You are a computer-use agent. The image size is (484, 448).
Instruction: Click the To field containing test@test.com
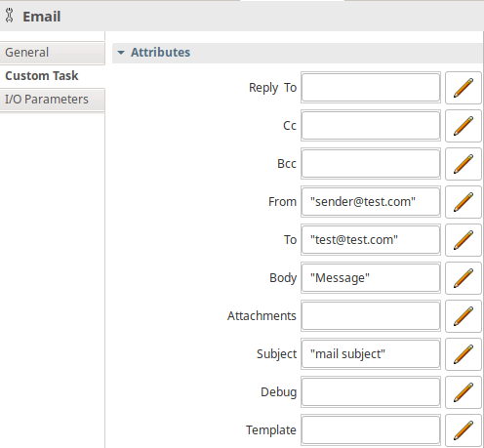(371, 240)
